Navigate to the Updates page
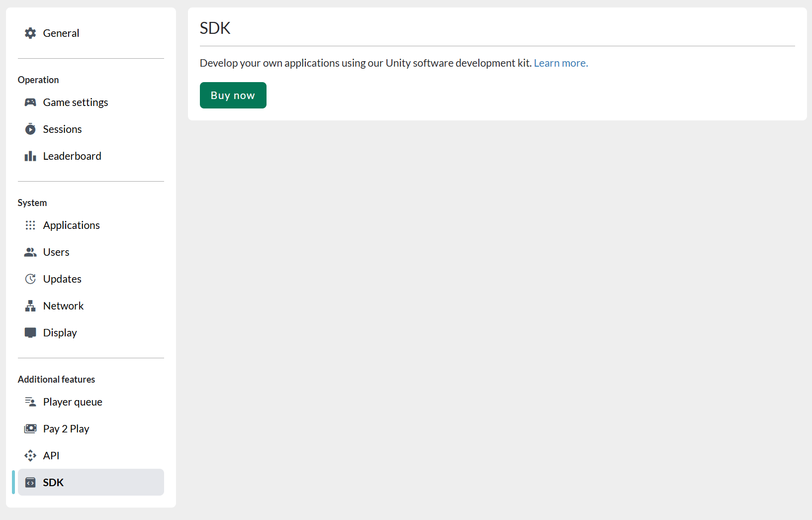This screenshot has width=812, height=520. tap(62, 279)
